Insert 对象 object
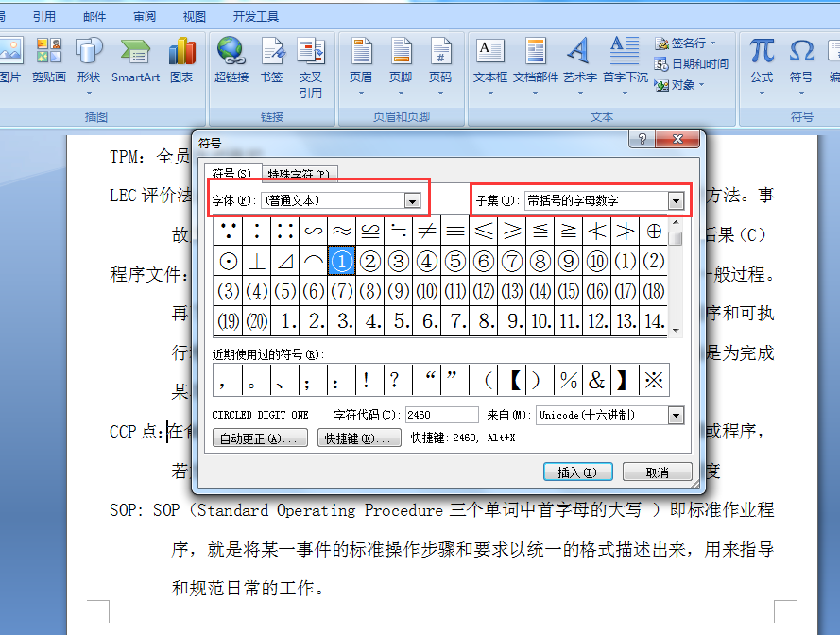 pyautogui.click(x=679, y=85)
